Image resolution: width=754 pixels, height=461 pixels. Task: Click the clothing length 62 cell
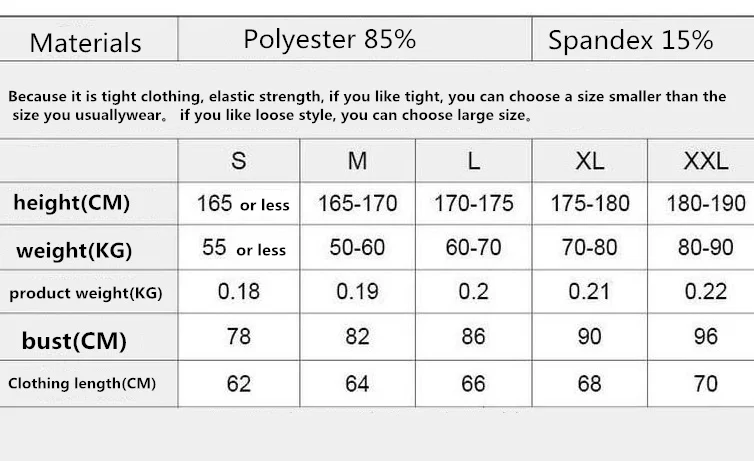239,384
